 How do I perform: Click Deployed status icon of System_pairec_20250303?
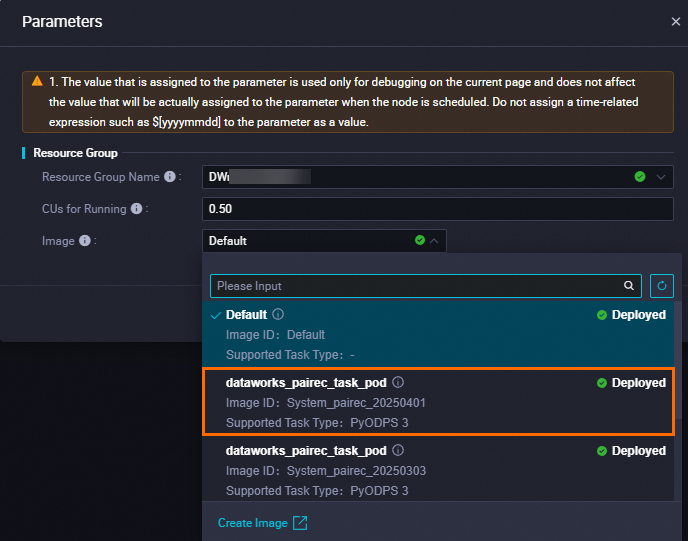pyautogui.click(x=602, y=451)
